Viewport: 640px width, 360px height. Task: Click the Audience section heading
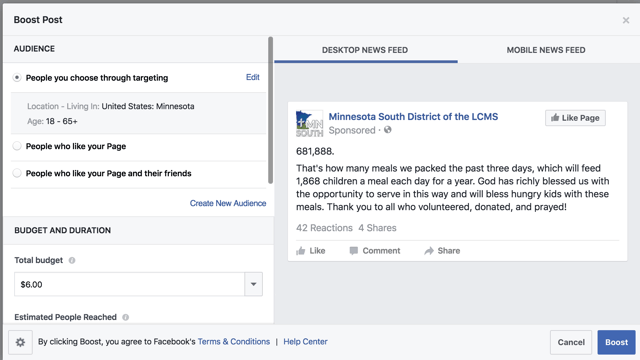(34, 49)
